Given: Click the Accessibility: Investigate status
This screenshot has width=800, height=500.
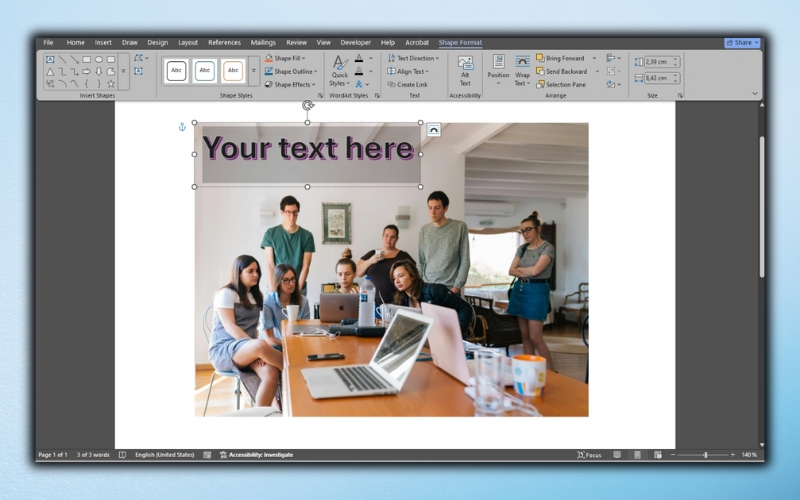Looking at the screenshot, I should pyautogui.click(x=257, y=455).
